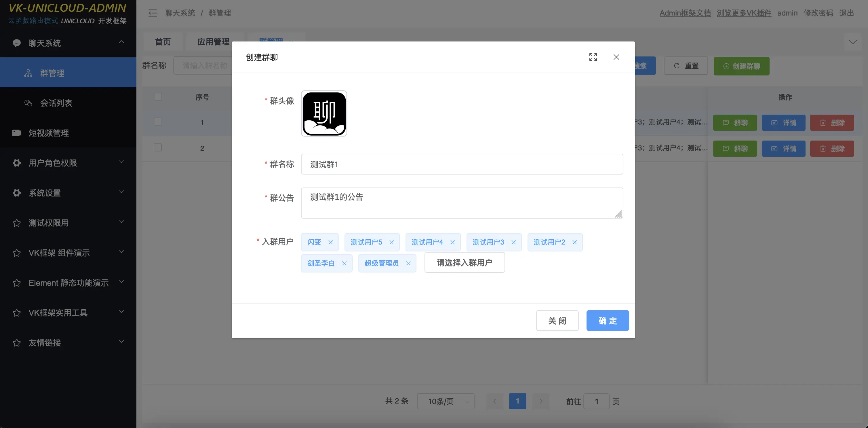Open the tabs dropdown chevron at right

[853, 42]
